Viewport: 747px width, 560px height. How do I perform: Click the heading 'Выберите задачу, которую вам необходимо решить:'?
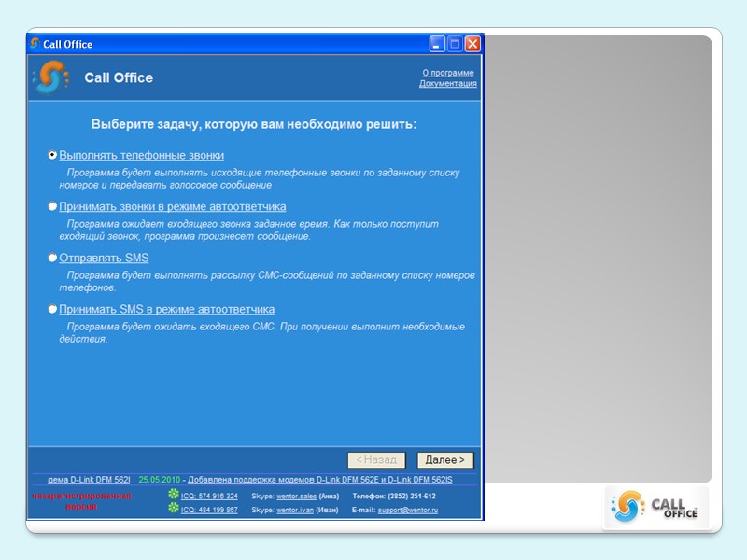[x=254, y=124]
